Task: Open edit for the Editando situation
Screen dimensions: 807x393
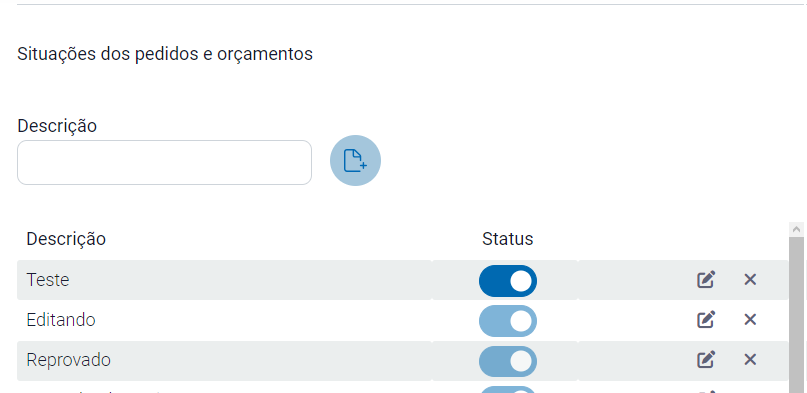Action: [706, 319]
